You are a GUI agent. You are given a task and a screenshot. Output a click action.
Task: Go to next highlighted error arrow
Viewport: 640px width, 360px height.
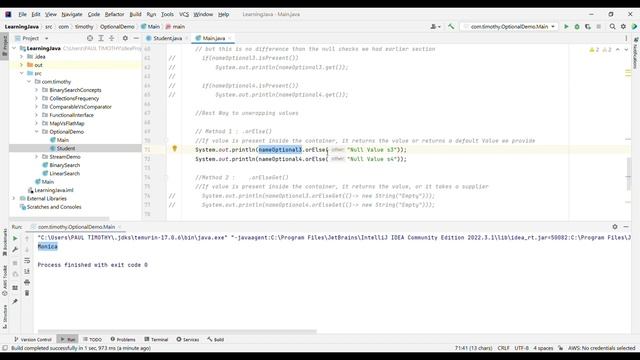626,50
